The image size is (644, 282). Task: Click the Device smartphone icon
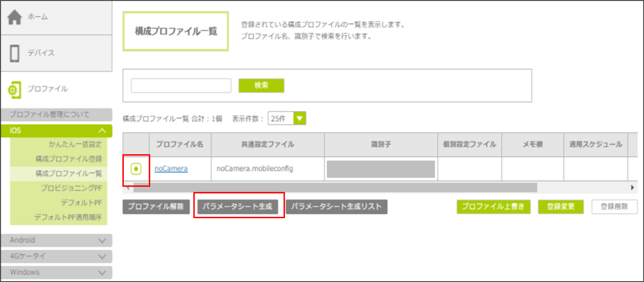[15, 53]
